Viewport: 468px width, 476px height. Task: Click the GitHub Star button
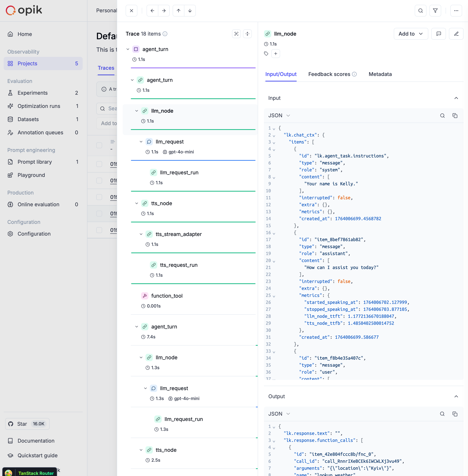27,424
